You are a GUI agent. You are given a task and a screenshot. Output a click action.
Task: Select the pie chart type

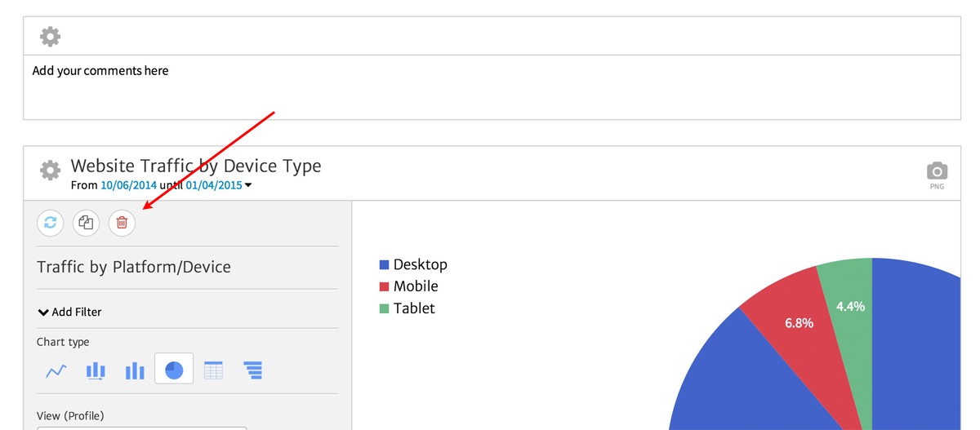tap(174, 370)
